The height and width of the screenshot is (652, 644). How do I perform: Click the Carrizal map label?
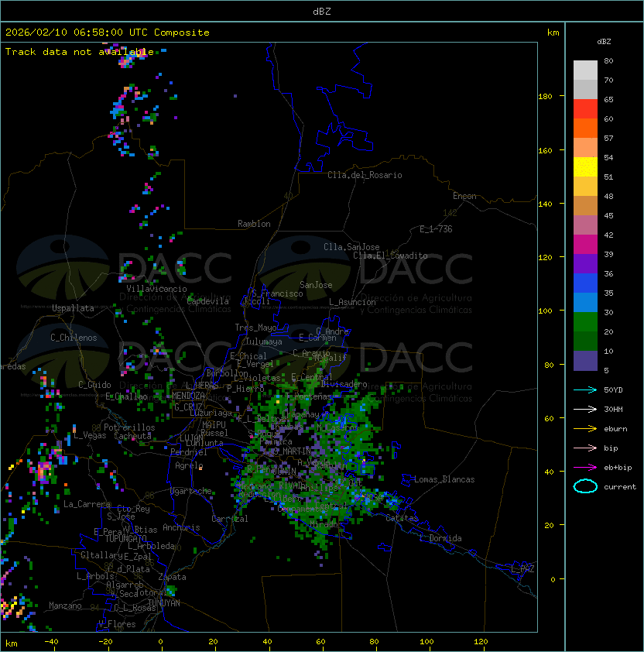230,519
